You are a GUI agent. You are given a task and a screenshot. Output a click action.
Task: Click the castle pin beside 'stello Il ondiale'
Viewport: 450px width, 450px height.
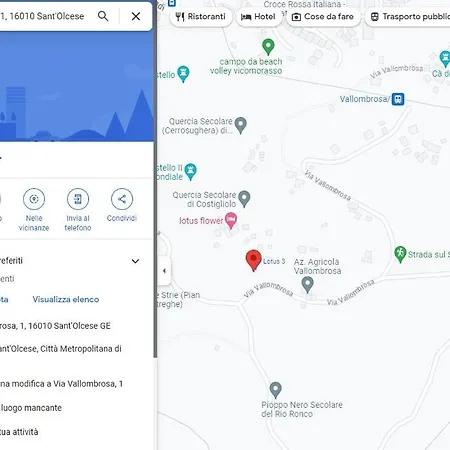click(190, 172)
